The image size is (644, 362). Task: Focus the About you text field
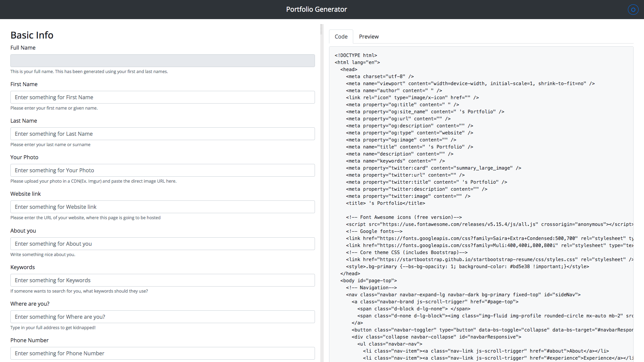click(162, 244)
